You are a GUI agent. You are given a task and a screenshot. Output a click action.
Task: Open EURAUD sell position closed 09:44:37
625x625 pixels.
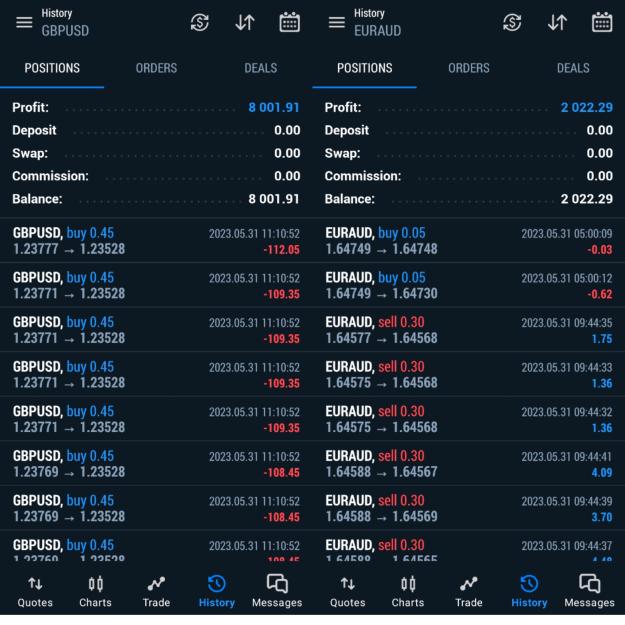469,547
